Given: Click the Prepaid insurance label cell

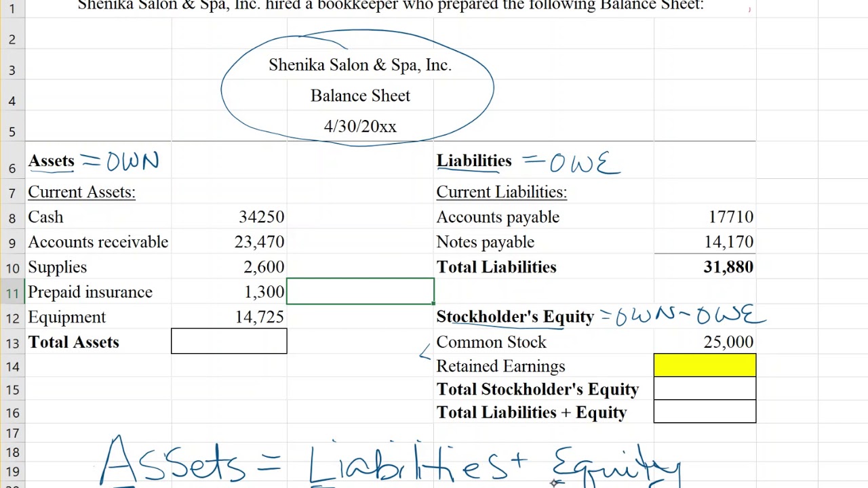Looking at the screenshot, I should click(98, 292).
